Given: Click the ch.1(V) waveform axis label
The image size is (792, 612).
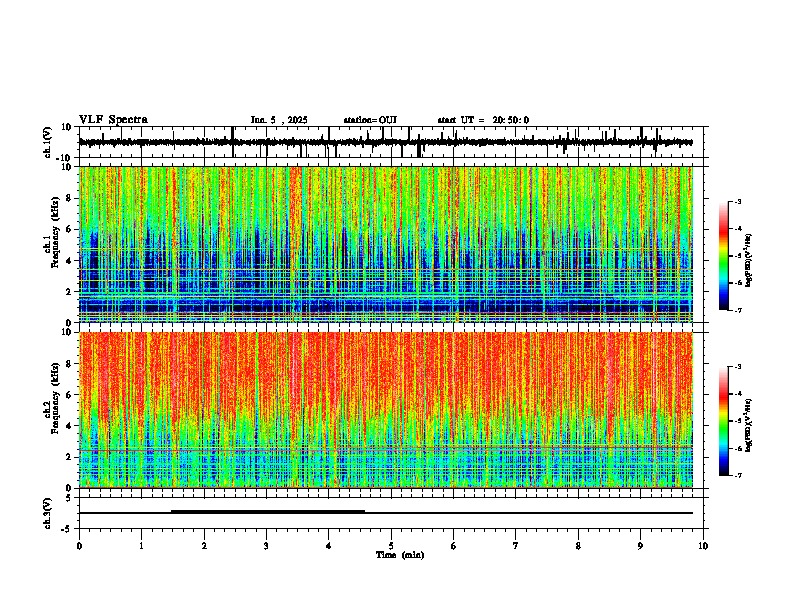Looking at the screenshot, I should click(48, 142).
